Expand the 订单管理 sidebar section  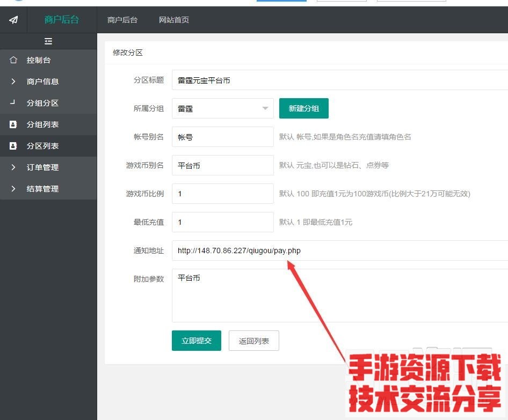tap(42, 167)
